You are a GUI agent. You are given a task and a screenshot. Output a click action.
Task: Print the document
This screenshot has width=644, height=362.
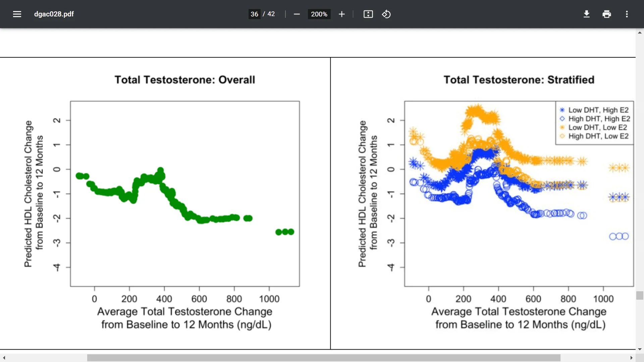(x=606, y=14)
